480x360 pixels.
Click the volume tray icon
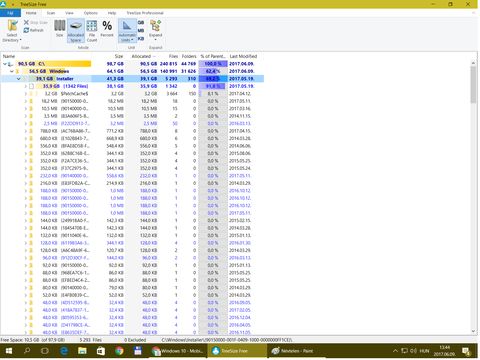(x=413, y=351)
